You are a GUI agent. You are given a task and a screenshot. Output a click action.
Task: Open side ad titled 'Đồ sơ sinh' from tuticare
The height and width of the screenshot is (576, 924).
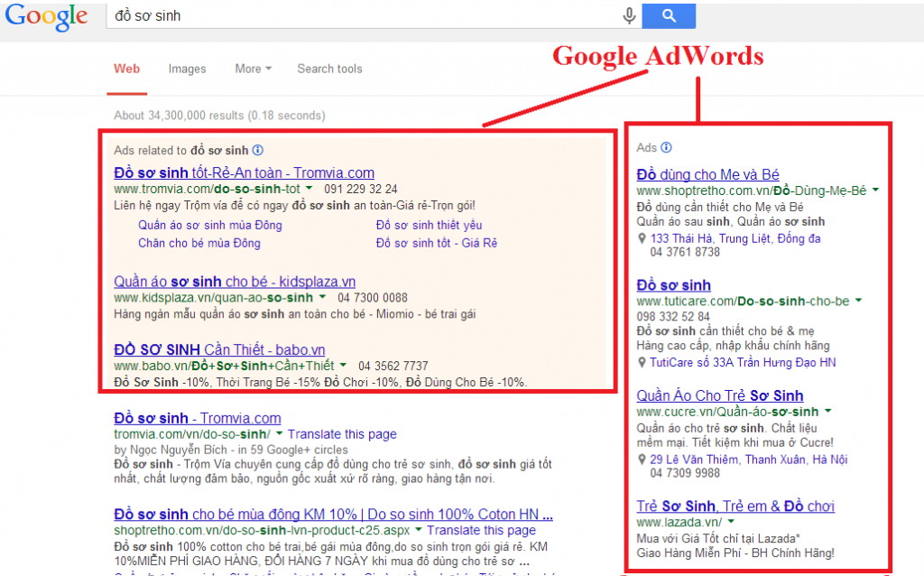673,285
